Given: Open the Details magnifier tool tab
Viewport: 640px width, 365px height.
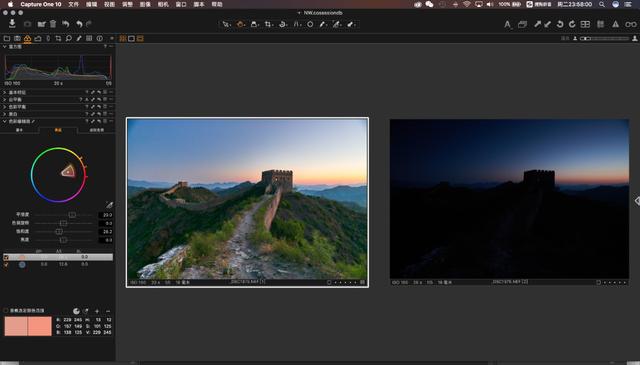Looking at the screenshot, I should click(x=69, y=38).
